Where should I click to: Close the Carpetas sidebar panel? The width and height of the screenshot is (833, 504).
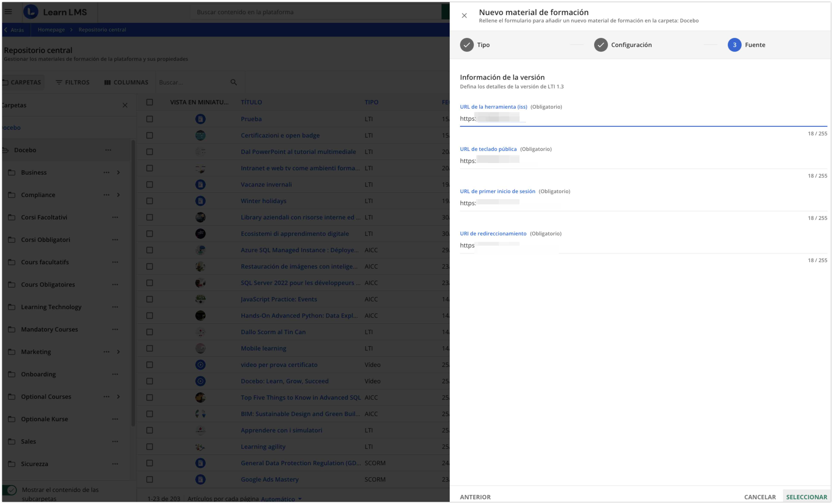click(125, 105)
